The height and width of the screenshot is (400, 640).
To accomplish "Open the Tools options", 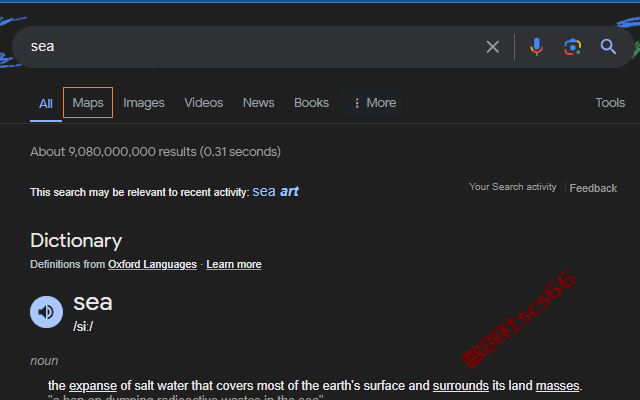I will point(610,103).
